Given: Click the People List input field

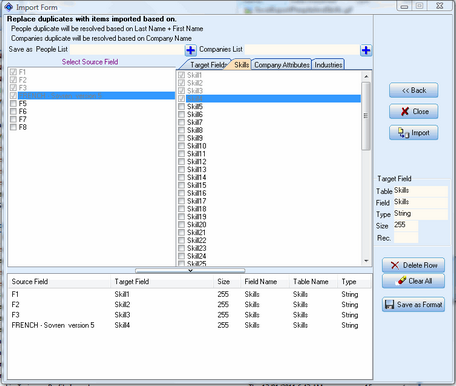Looking at the screenshot, I should [x=127, y=50].
